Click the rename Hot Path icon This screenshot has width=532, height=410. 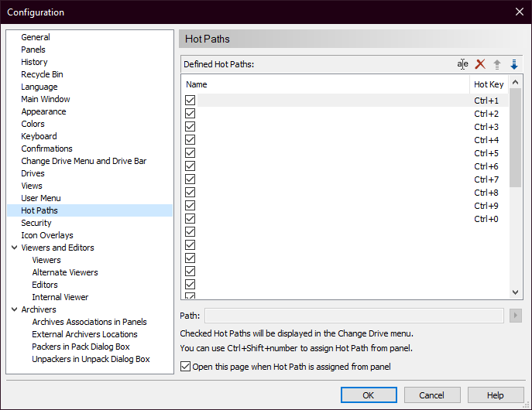tap(462, 64)
